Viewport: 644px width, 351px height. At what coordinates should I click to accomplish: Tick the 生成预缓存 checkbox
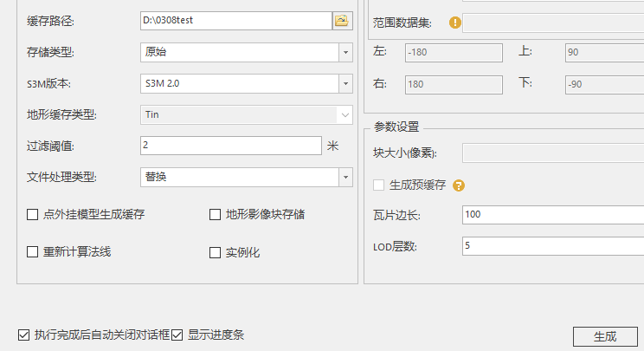378,185
